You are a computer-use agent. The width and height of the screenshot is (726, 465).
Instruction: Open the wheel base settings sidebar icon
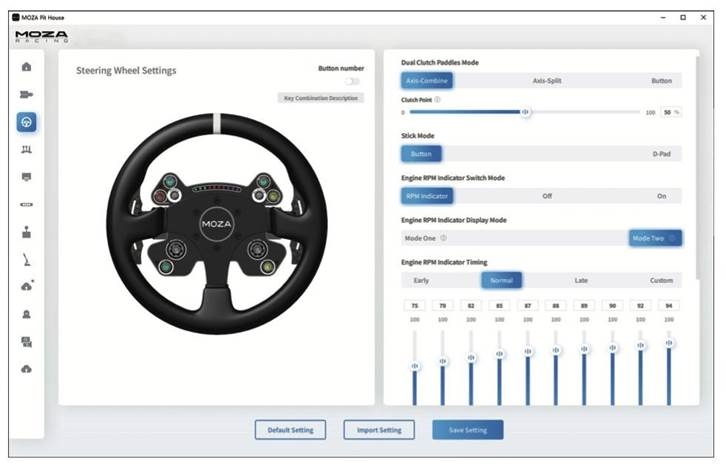(x=26, y=94)
